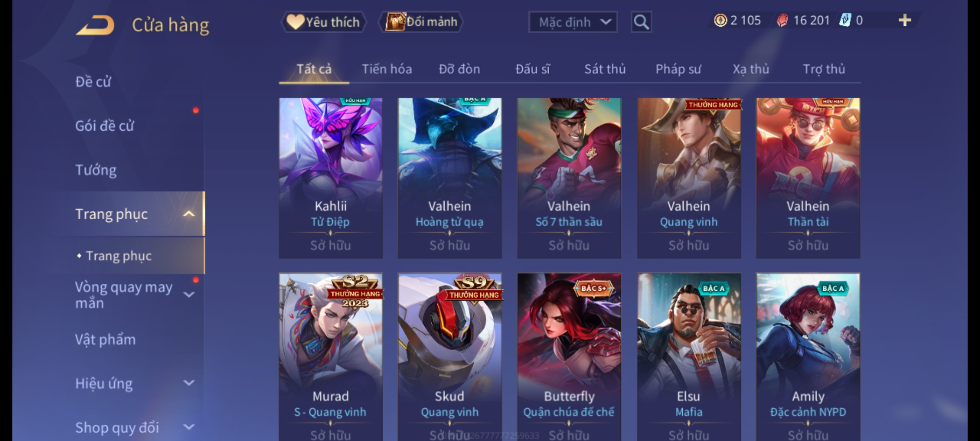The height and width of the screenshot is (441, 980).
Task: Go to Tướng in sidebar
Action: (96, 170)
